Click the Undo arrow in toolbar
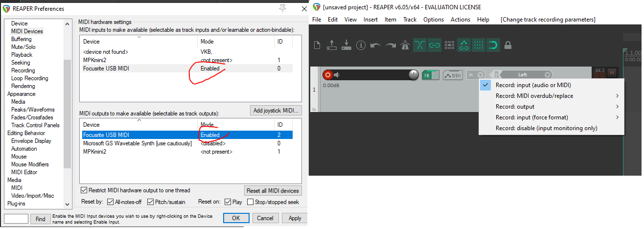 [376, 46]
